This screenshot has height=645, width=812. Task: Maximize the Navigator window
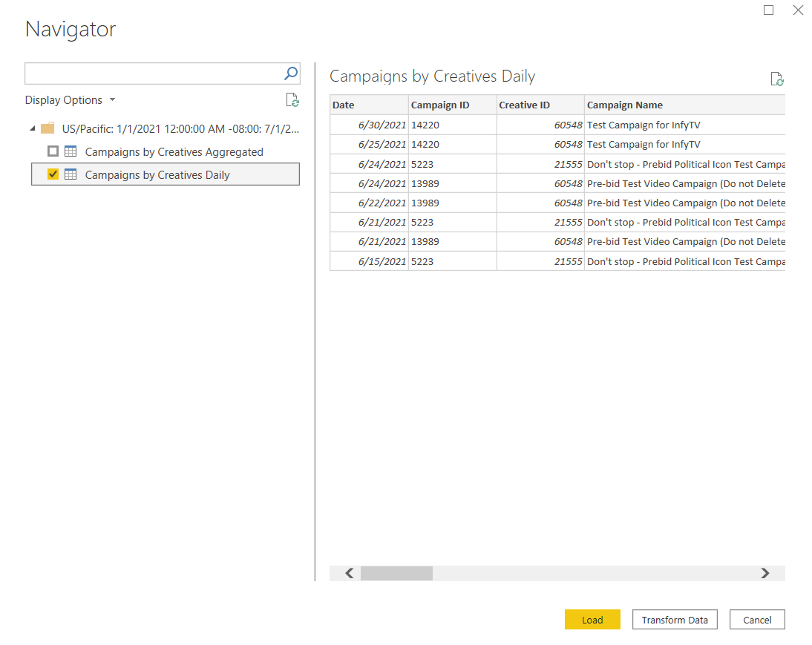pos(768,10)
